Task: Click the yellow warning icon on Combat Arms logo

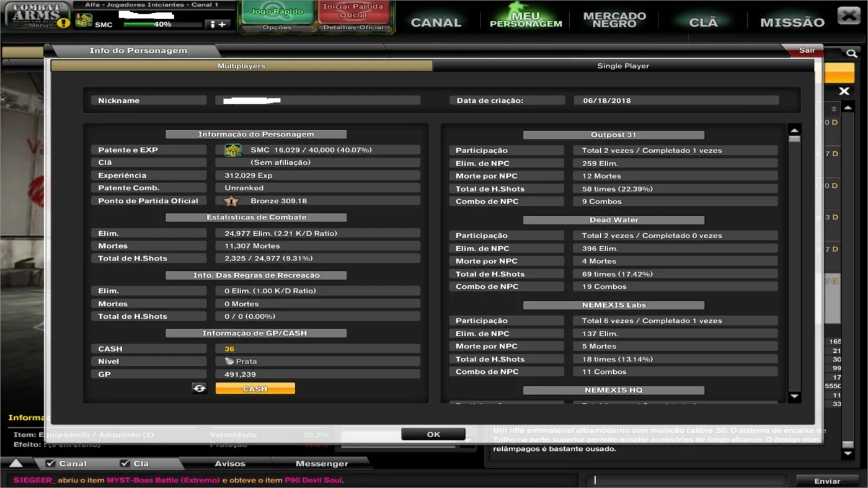Action: point(63,23)
